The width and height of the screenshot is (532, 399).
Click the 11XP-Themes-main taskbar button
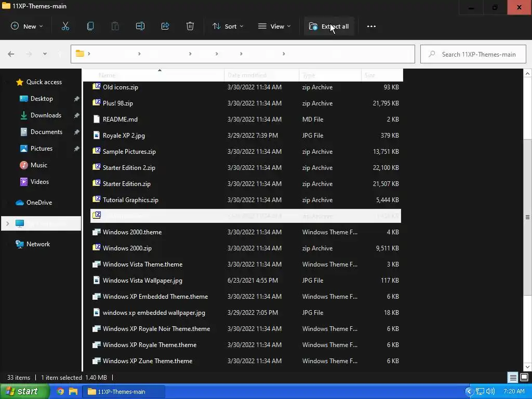[x=124, y=392]
